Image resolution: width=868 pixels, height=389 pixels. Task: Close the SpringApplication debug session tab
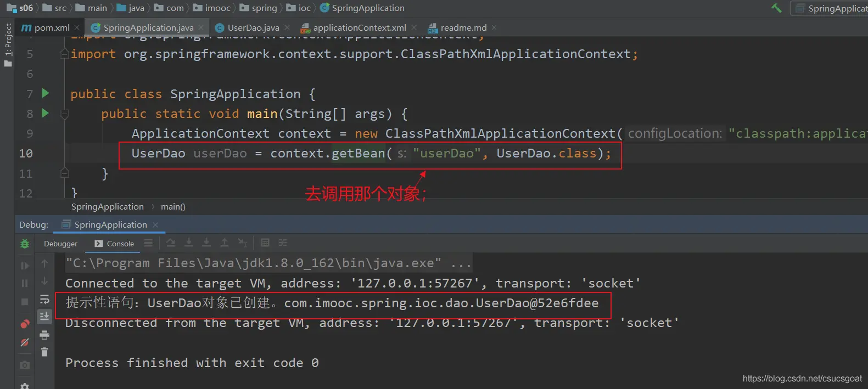(x=155, y=225)
